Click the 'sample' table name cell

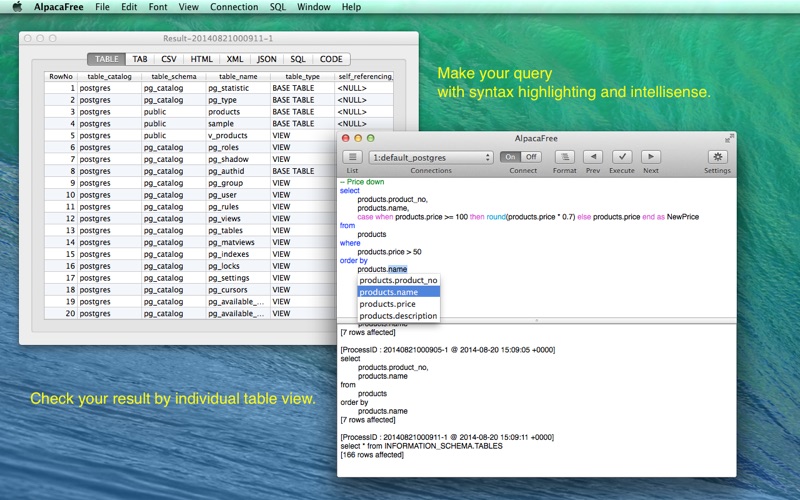tap(238, 123)
